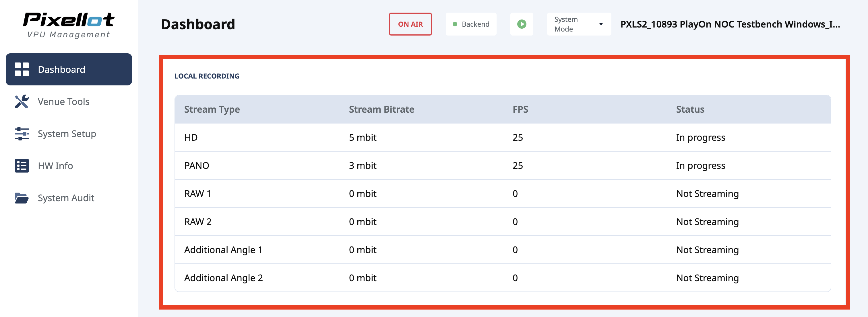Navigate to System Audit
Viewport: 868px width, 317px height.
pyautogui.click(x=66, y=198)
